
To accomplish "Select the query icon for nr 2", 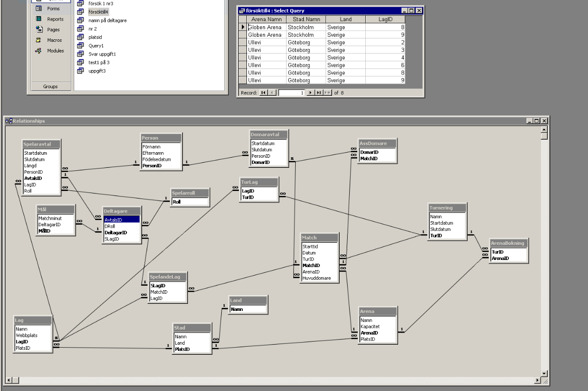I will tap(80, 29).
